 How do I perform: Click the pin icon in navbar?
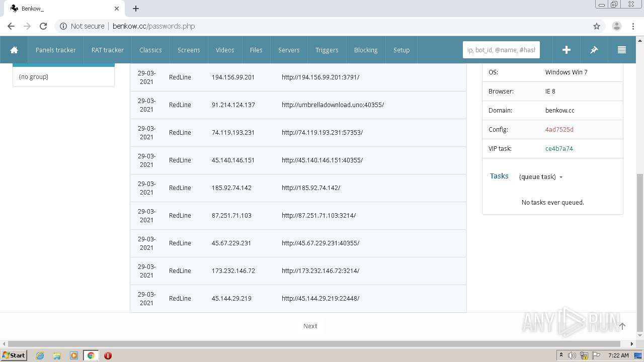(594, 50)
